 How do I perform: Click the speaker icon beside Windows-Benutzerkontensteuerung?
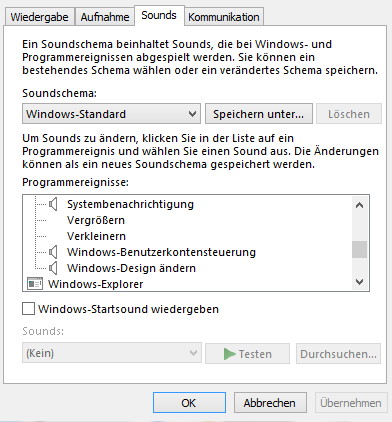coord(53,252)
